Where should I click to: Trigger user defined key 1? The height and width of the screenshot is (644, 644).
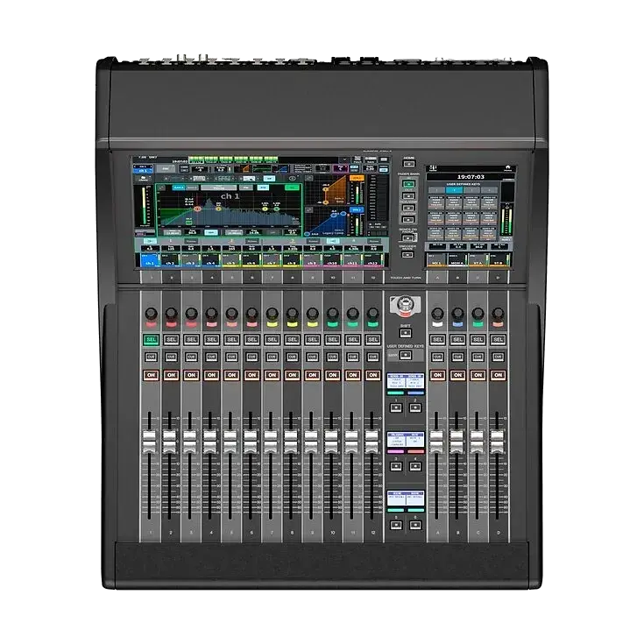coord(396,407)
